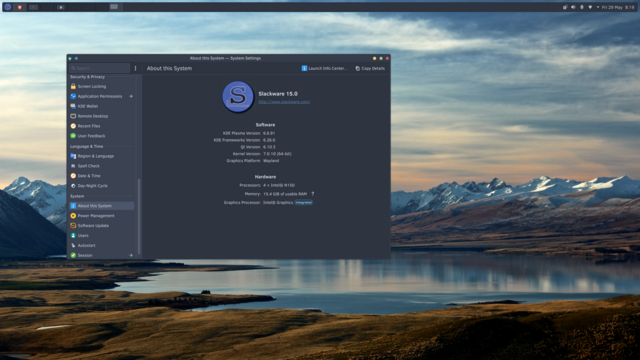This screenshot has height=360, width=640.
Task: Select the Kernel Version value text
Action: click(277, 154)
